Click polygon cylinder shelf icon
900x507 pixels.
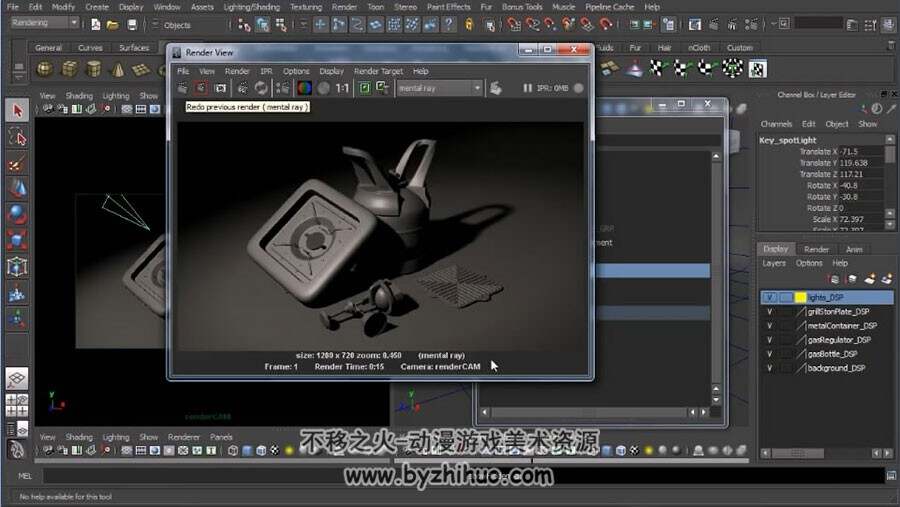click(x=93, y=69)
